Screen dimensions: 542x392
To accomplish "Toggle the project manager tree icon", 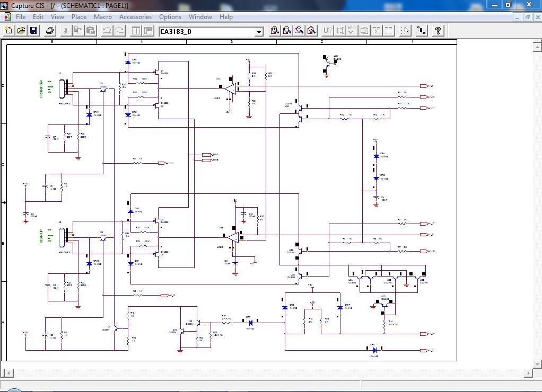I will click(x=422, y=31).
